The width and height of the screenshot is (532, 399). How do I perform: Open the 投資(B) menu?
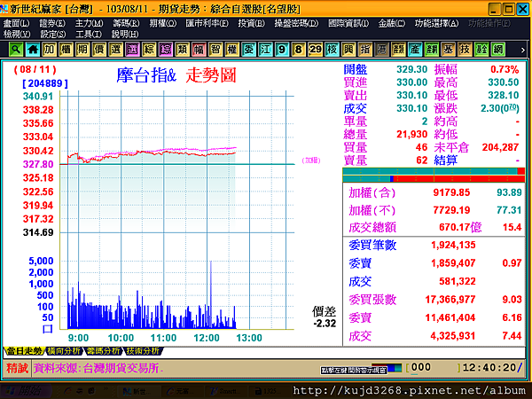coord(252,23)
